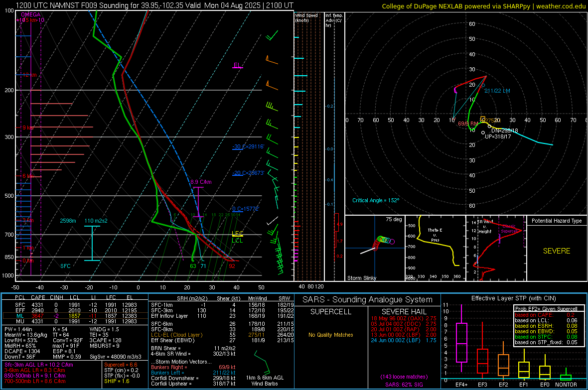Click the magenta EL marker label
This screenshot has height=390, width=588.
click(237, 65)
